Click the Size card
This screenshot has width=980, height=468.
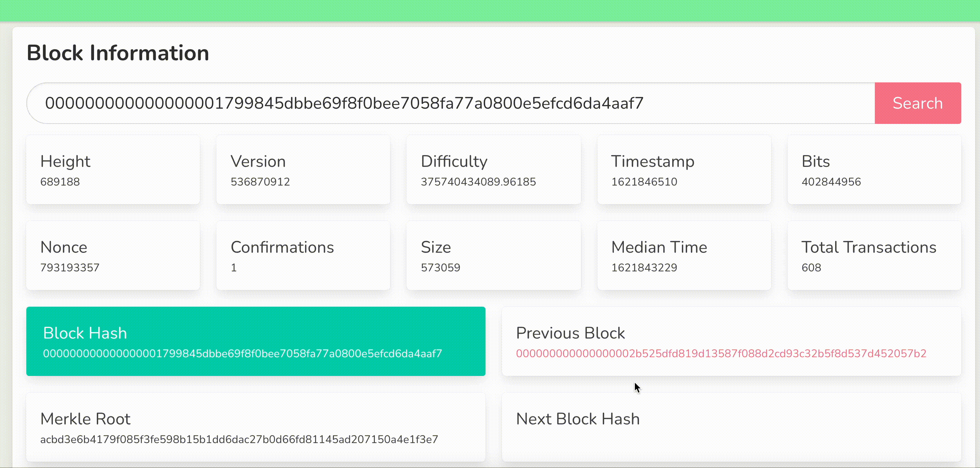tap(493, 255)
